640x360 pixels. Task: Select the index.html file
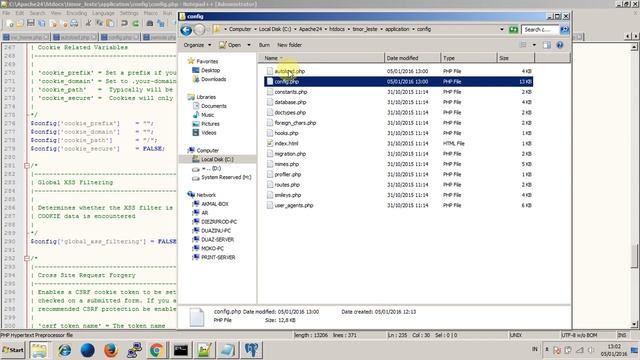[286, 143]
